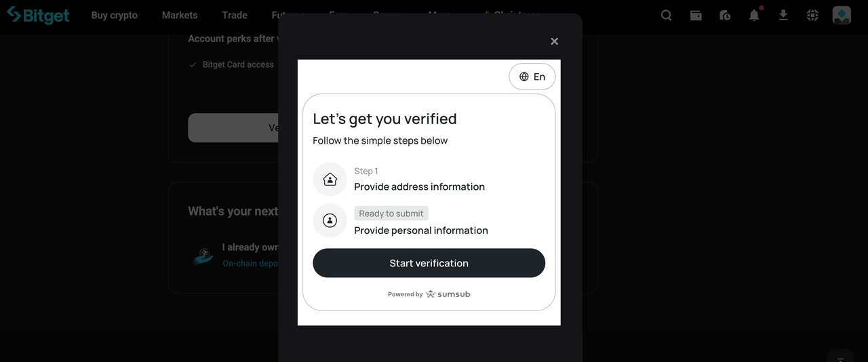Open the order history clock icon
Viewport: 868px width, 362px height.
point(725,15)
